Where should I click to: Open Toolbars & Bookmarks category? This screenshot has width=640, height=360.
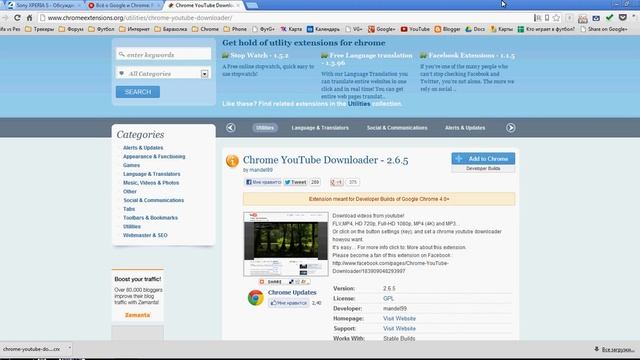pyautogui.click(x=151, y=218)
